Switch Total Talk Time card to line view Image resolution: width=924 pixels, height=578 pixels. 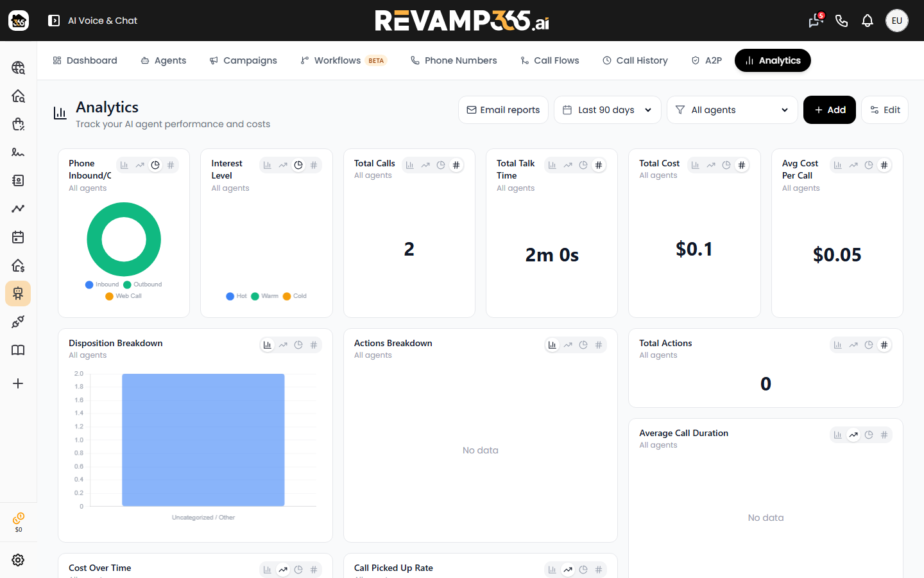coord(568,165)
